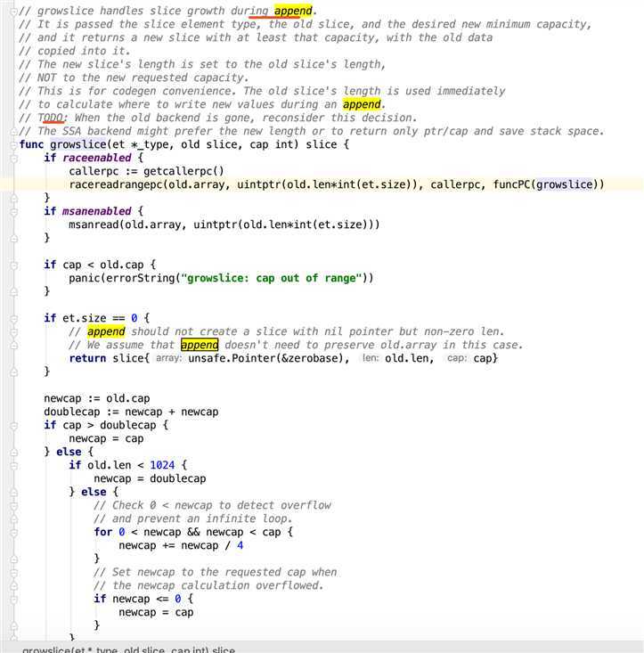Click the number 4 in 'newcap / 4'
Viewport: 644px width, 653px height.
(x=240, y=545)
